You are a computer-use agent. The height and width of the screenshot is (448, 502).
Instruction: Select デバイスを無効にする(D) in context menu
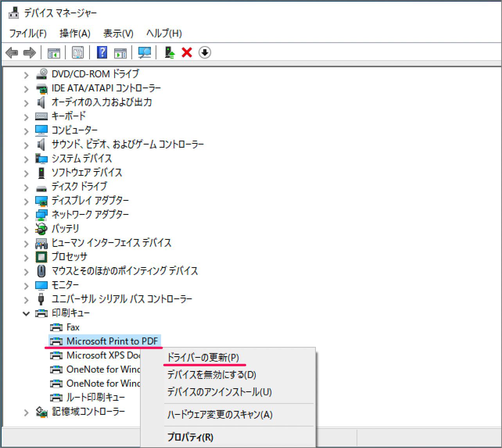point(212,375)
